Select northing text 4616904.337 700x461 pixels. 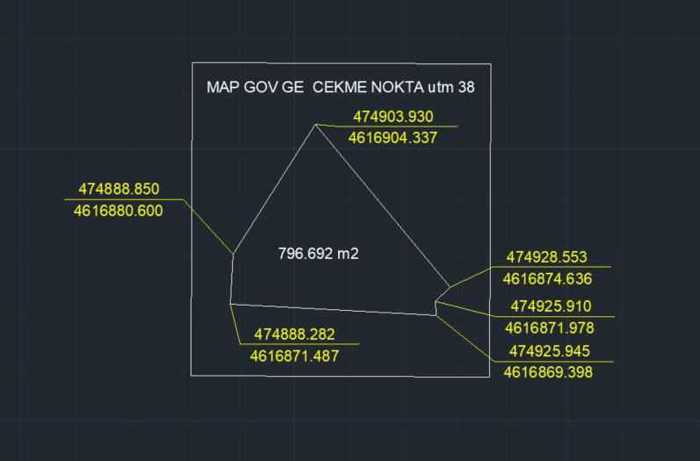pos(393,137)
